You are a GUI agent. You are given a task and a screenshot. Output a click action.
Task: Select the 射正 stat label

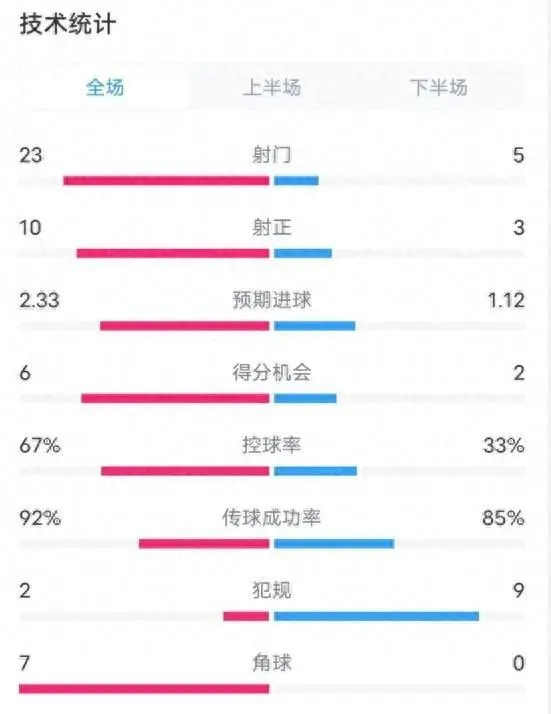[x=272, y=227]
